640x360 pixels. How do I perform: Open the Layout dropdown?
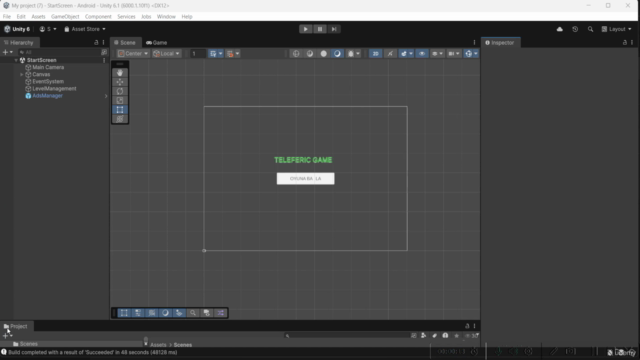pyautogui.click(x=616, y=29)
